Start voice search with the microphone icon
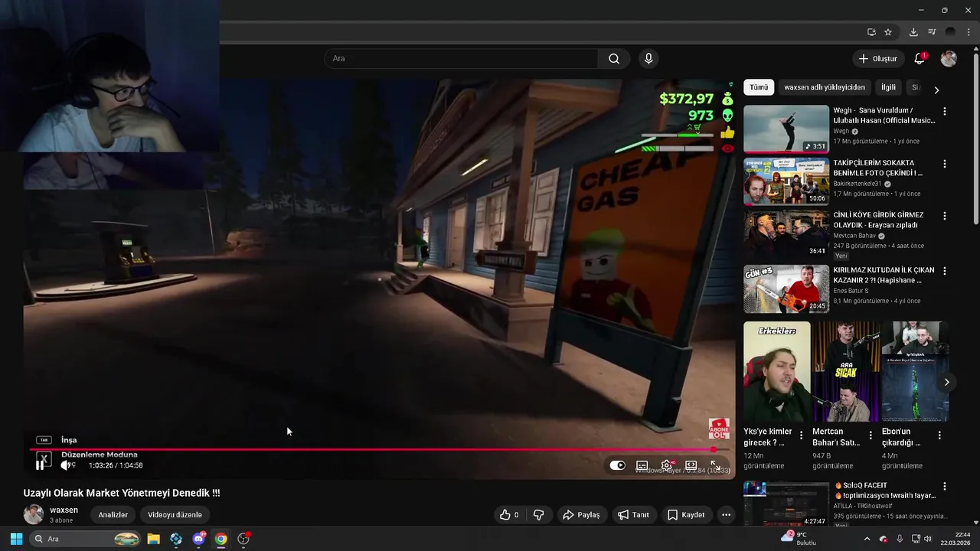Viewport: 980px width, 551px height. pyautogui.click(x=648, y=59)
